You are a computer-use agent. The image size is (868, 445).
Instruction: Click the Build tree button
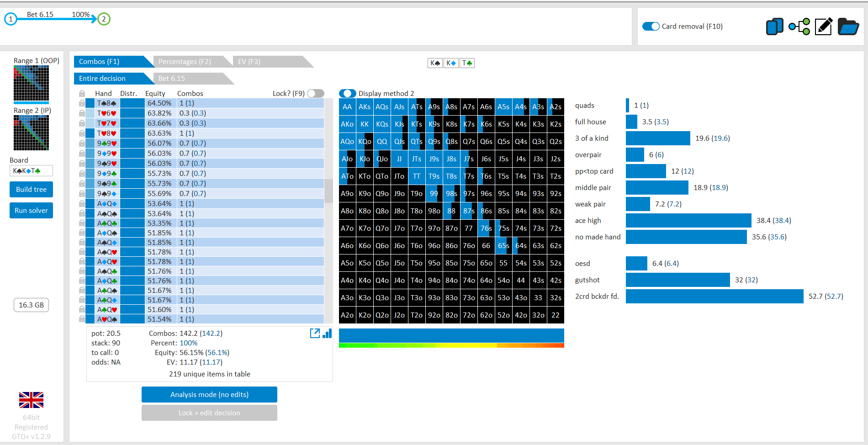point(31,190)
